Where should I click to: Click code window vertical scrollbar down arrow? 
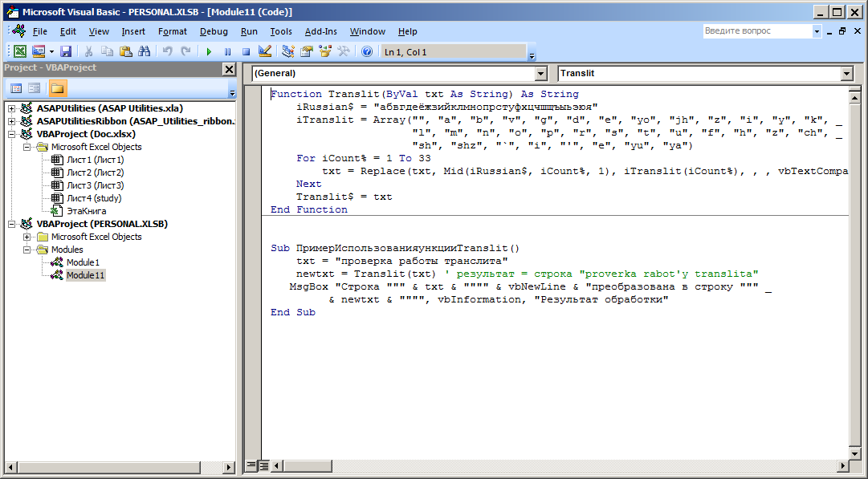click(x=854, y=453)
